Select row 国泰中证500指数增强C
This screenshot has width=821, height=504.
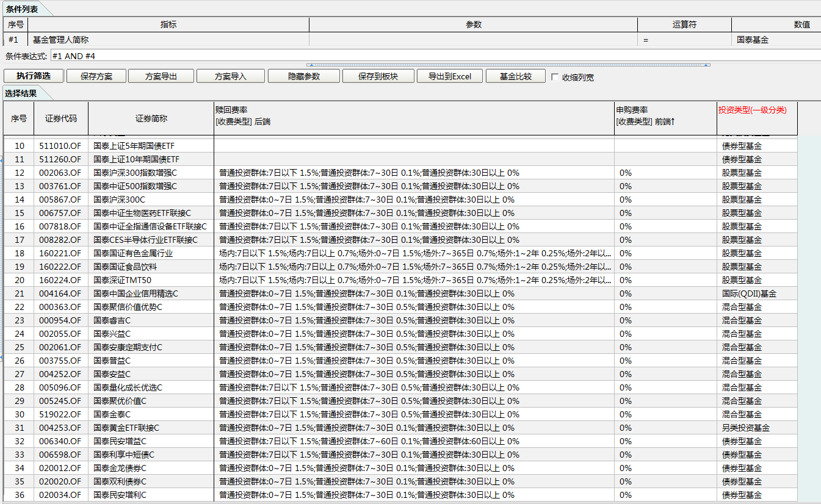point(400,186)
